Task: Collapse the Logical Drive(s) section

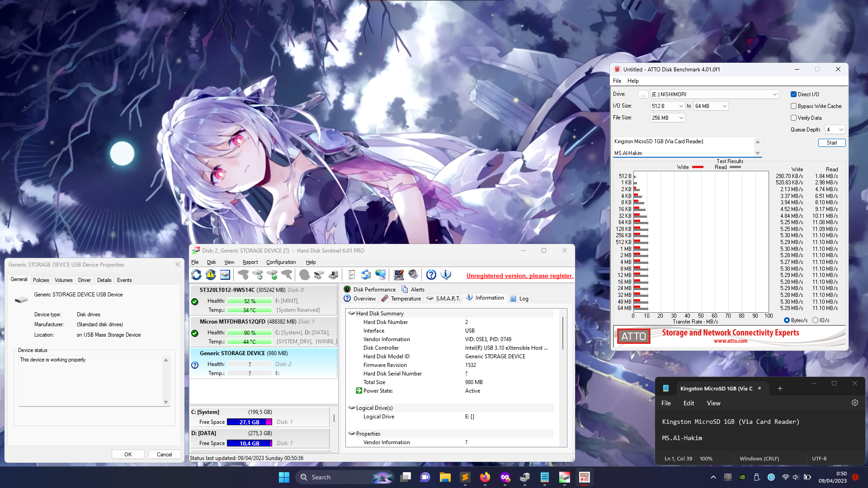Action: [351, 408]
